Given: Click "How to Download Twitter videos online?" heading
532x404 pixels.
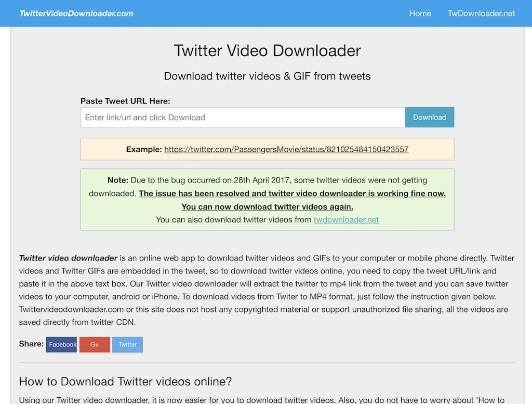Looking at the screenshot, I should pos(125,382).
